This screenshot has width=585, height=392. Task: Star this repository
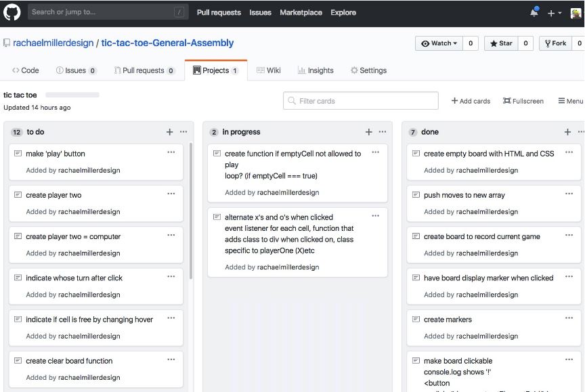pyautogui.click(x=501, y=43)
